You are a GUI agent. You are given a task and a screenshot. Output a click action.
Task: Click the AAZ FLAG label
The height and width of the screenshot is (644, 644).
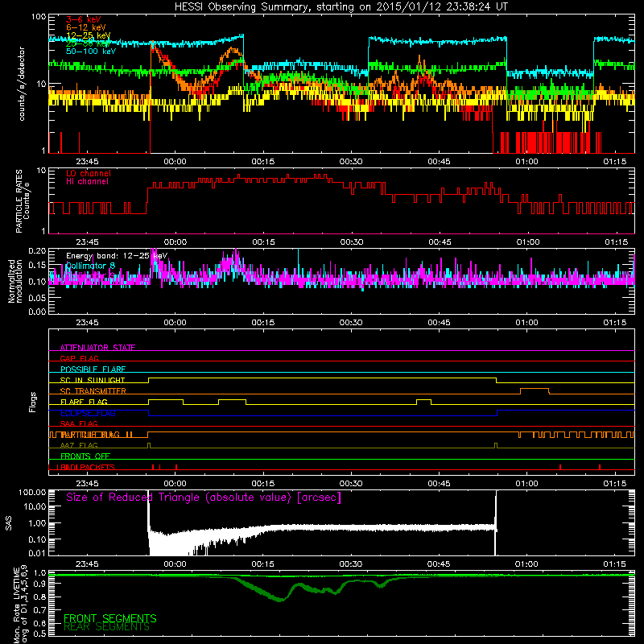click(x=79, y=445)
